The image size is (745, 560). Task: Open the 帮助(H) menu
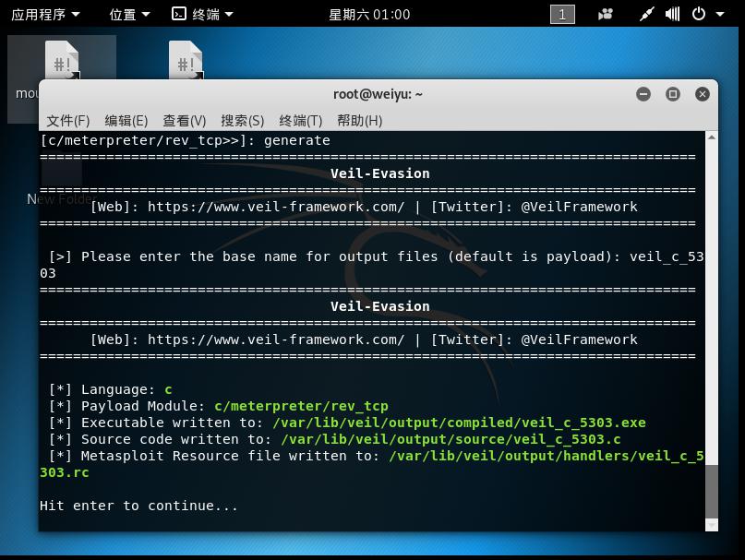click(x=360, y=121)
